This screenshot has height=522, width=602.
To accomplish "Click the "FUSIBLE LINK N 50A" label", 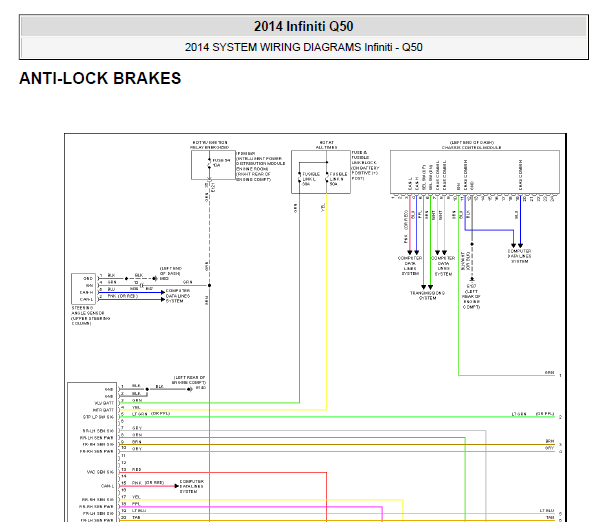I will [338, 179].
